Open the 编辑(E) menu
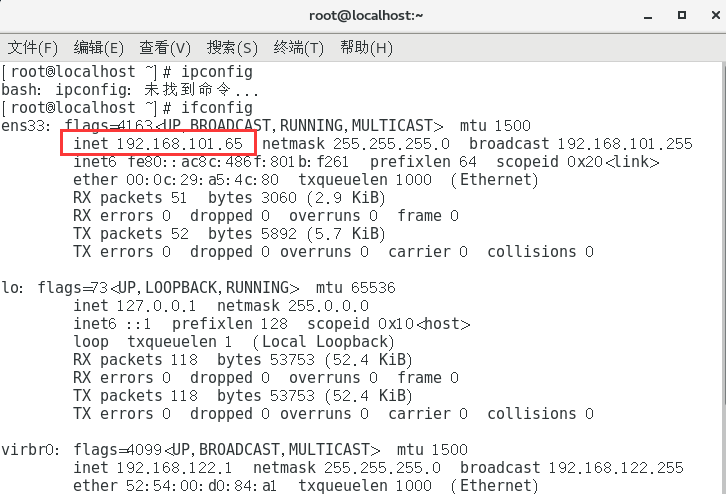 (x=98, y=48)
